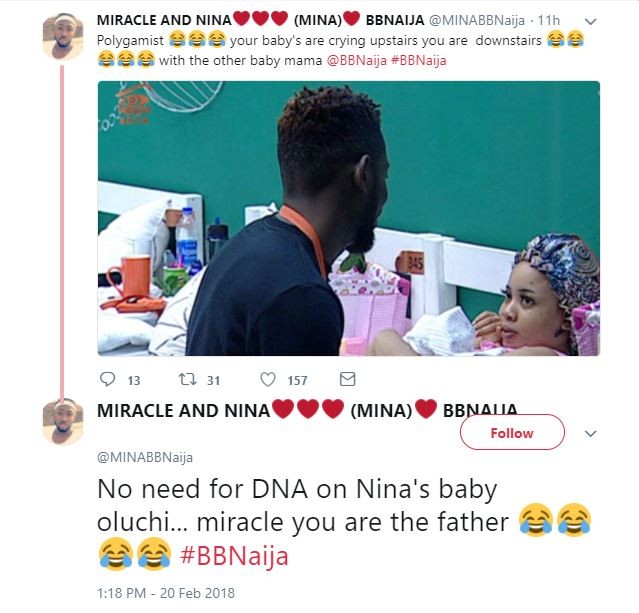This screenshot has width=639, height=613.
Task: Click the @MINABBNaija handle above the 'No need for DNA' text
Action: pyautogui.click(x=145, y=457)
